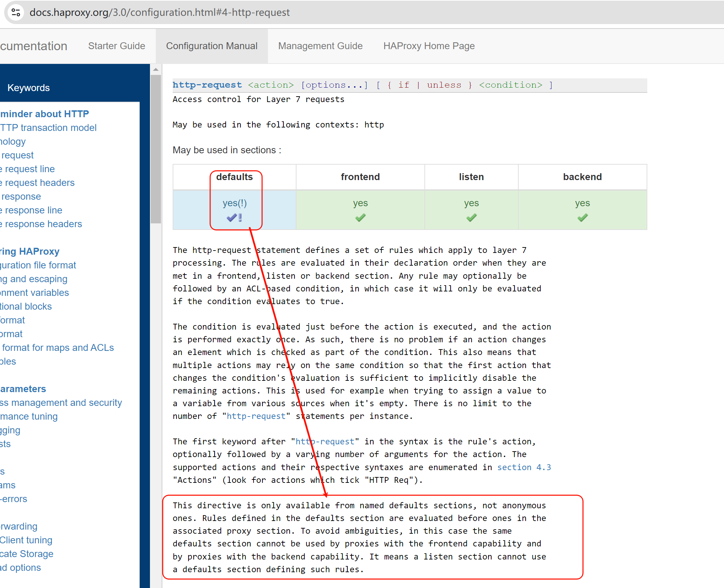Click the http-request keyword heading link
This screenshot has width=724, height=588.
(207, 85)
